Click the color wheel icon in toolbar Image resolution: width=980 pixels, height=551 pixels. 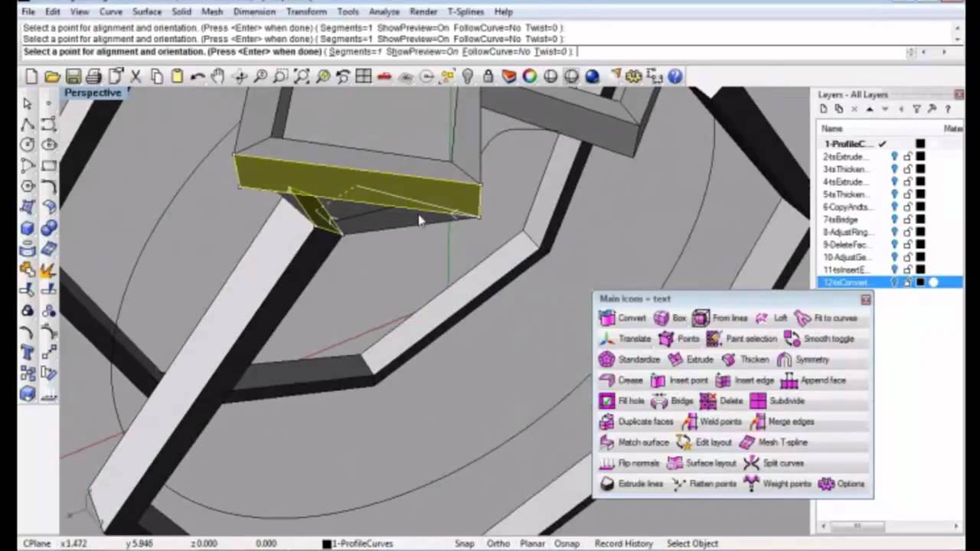coord(530,77)
